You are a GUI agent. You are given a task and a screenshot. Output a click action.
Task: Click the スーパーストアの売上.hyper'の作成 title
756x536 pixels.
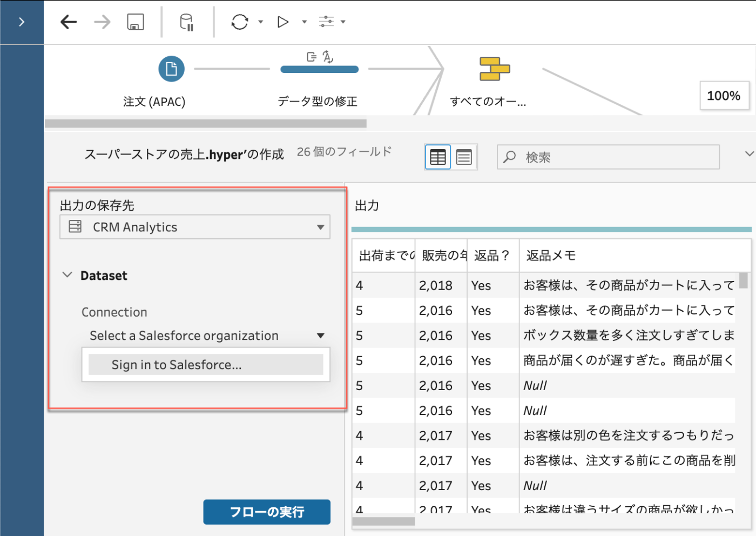(x=184, y=155)
